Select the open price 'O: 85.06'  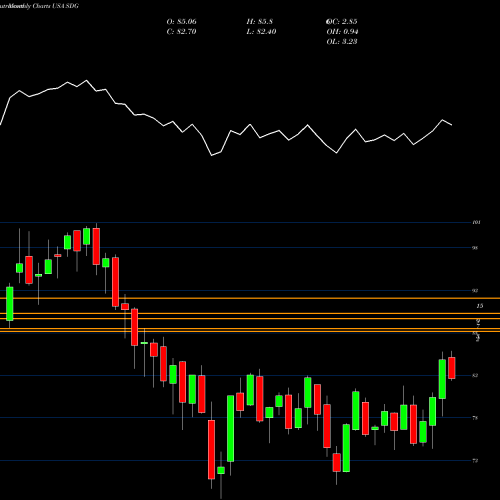click(x=181, y=22)
